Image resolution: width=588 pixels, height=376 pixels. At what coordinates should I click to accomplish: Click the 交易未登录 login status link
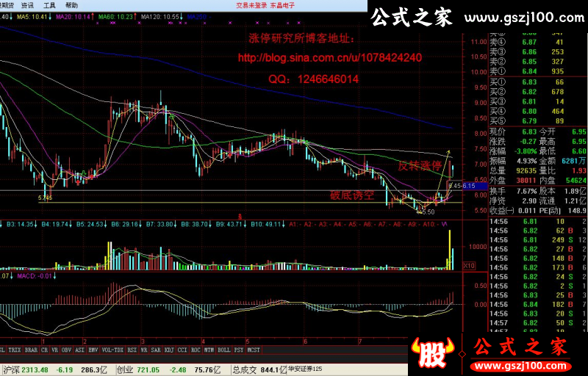(x=251, y=5)
